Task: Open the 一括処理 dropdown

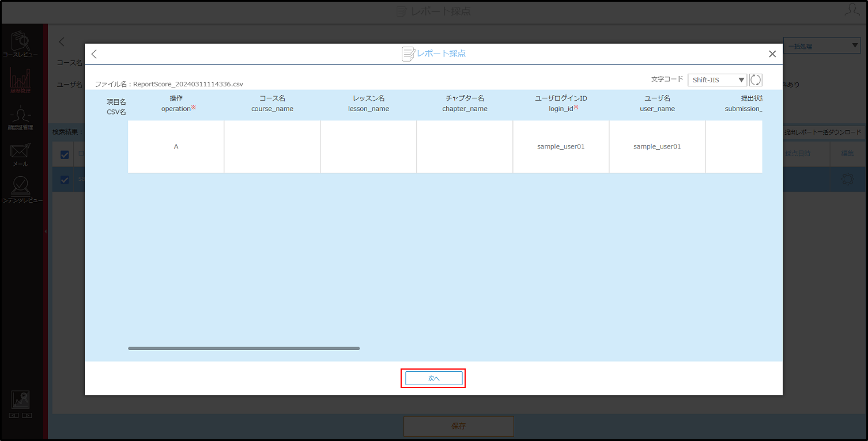Action: [822, 46]
